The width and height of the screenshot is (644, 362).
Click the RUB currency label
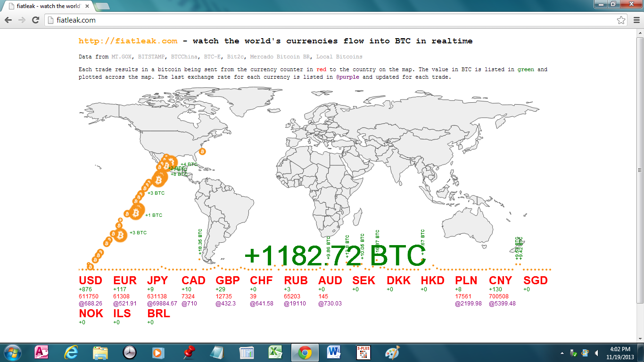tap(296, 280)
